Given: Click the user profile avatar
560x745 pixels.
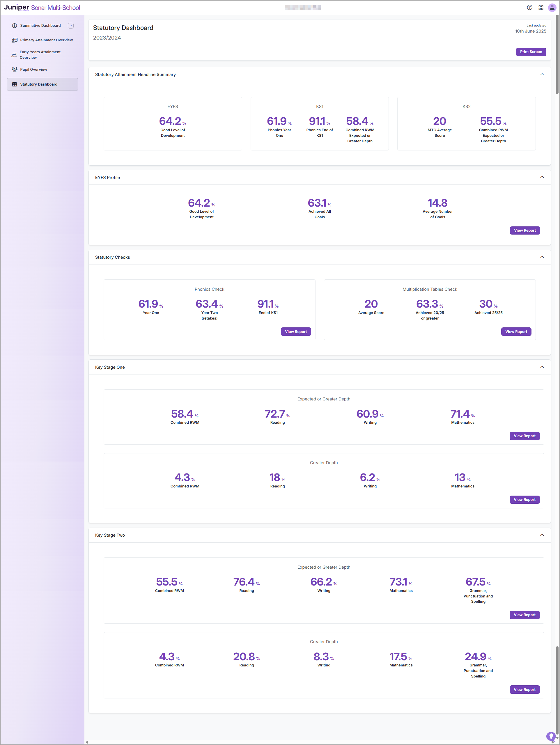Looking at the screenshot, I should pos(552,7).
